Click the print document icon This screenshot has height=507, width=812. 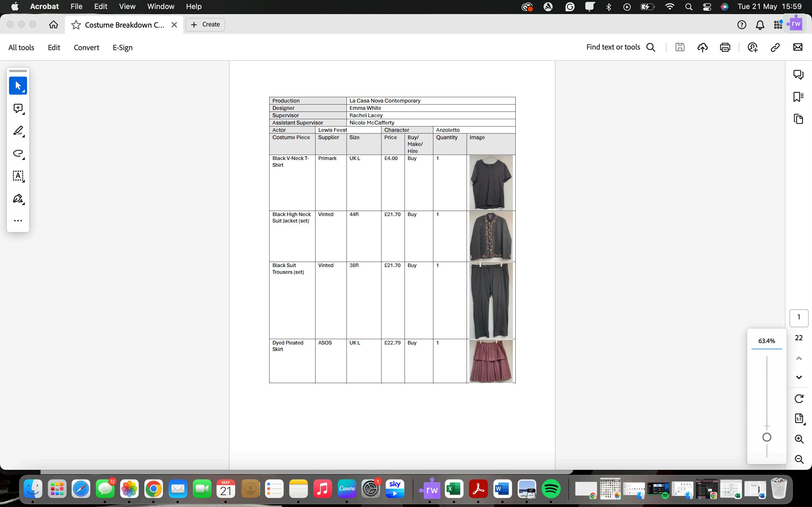[725, 47]
